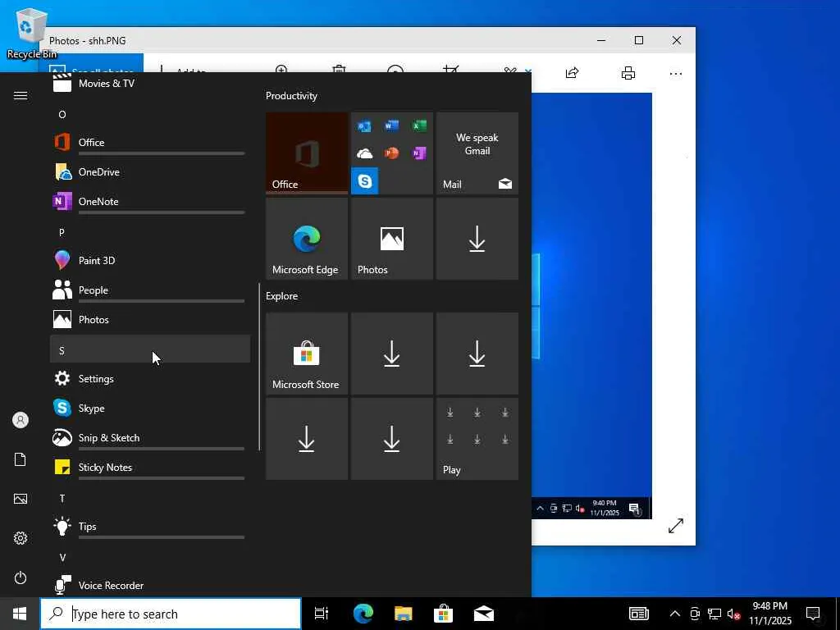Select the letter O group header

tap(150, 114)
